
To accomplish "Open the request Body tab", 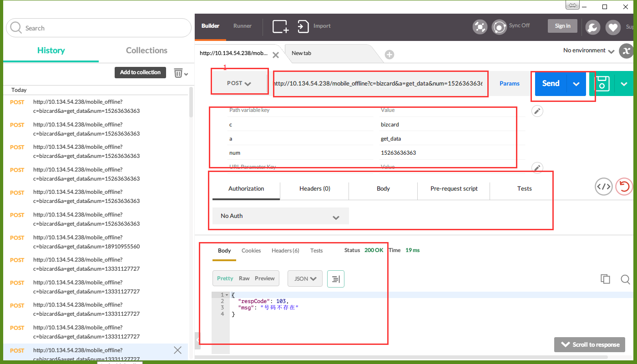I will (x=383, y=189).
